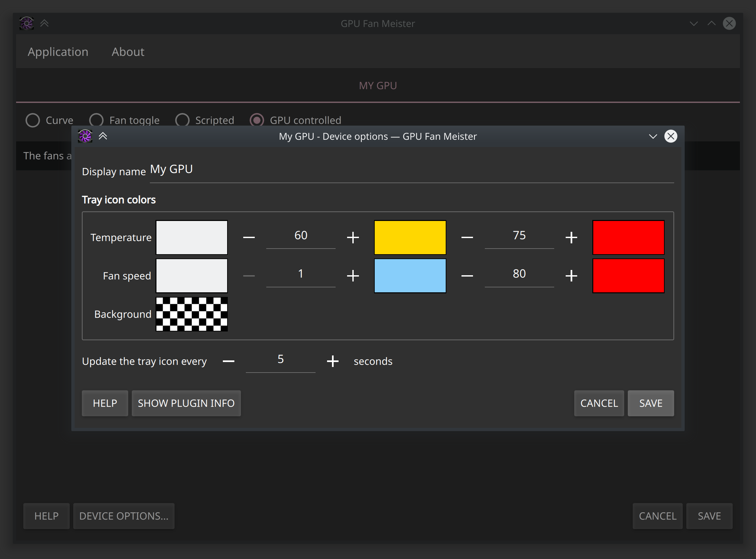Screen dimensions: 756x559
Task: Increase the Temperature threshold of 75
Action: (x=571, y=237)
